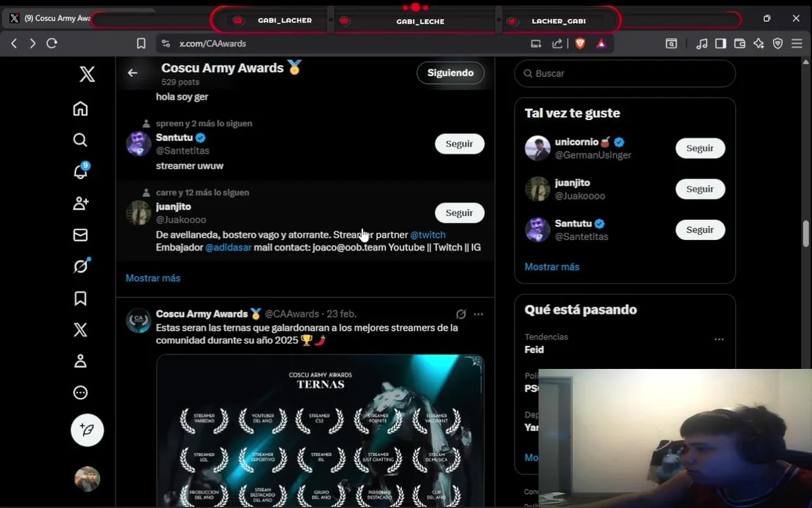
Task: Open unicornio's avatar in right panel
Action: pyautogui.click(x=538, y=148)
